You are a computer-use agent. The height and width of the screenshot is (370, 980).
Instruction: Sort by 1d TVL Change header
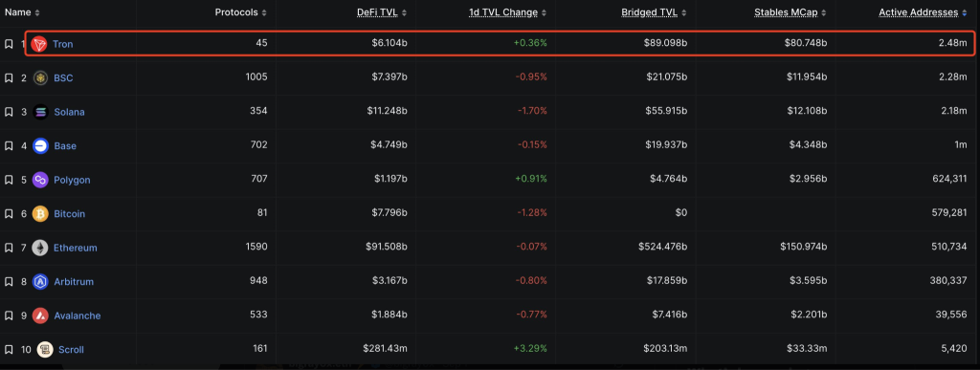pyautogui.click(x=508, y=12)
